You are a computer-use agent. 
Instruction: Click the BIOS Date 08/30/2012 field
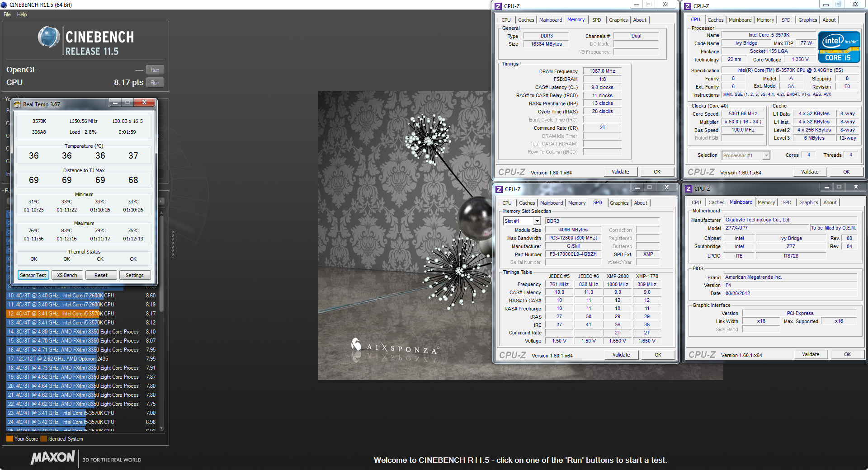790,293
